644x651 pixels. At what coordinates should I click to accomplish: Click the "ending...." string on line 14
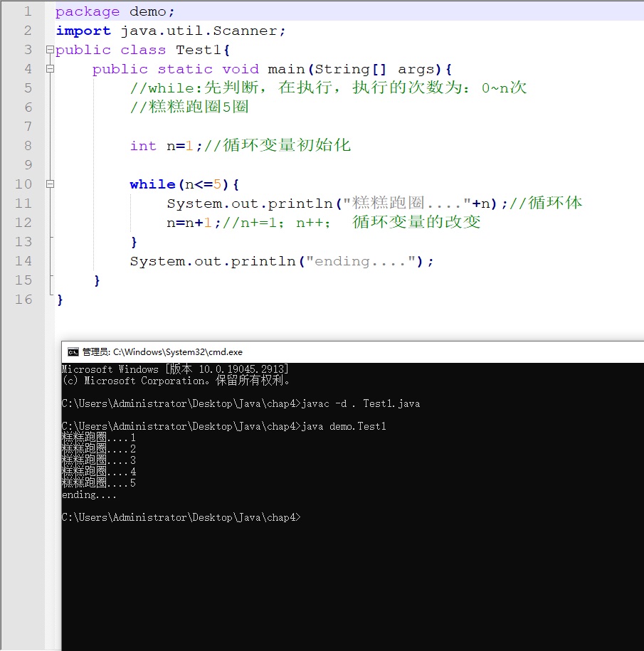click(361, 261)
